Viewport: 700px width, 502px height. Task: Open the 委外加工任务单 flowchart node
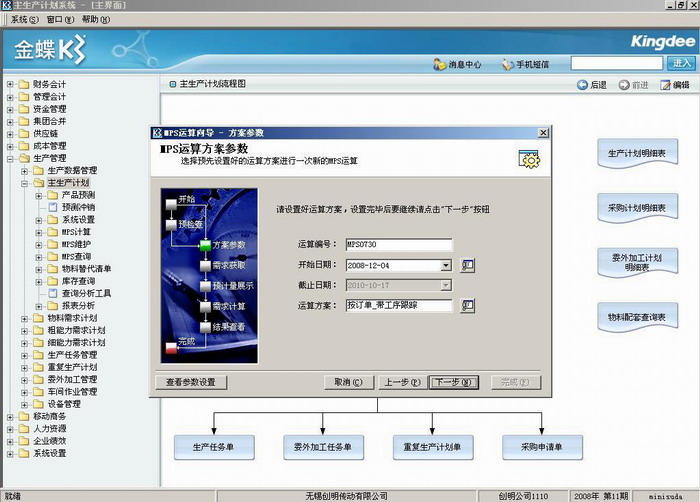click(323, 447)
